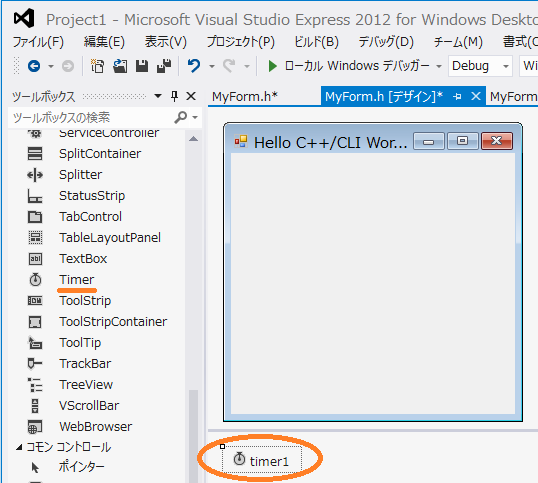
Task: Open the redo history dropdown arrow
Action: click(247, 66)
